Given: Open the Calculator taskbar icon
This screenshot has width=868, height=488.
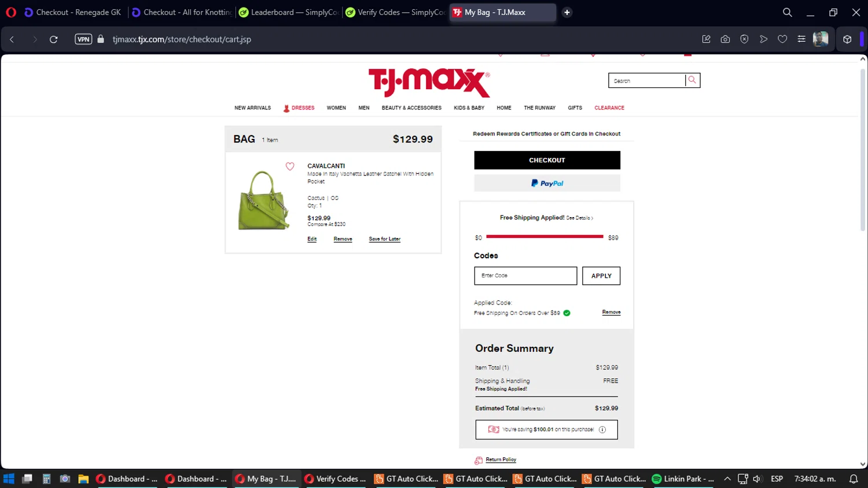Looking at the screenshot, I should pos(46,479).
